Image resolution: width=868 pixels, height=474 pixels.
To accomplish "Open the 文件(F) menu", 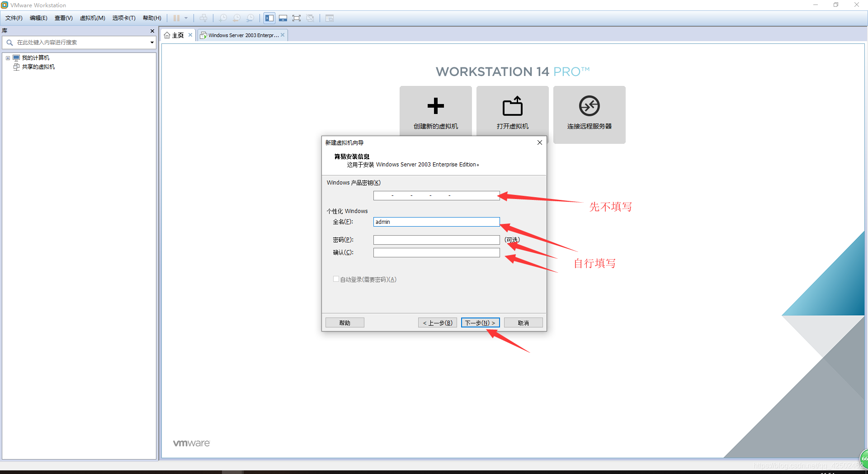I will click(14, 18).
